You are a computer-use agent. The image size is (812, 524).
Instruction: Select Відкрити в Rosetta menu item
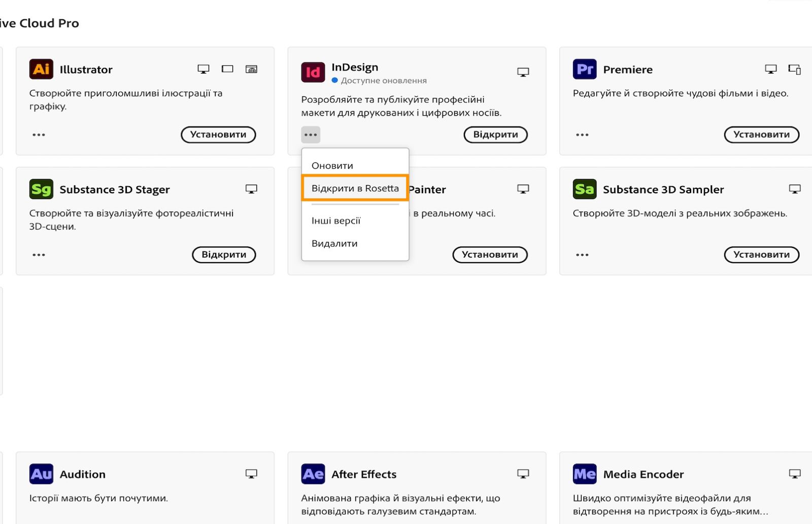(x=355, y=188)
